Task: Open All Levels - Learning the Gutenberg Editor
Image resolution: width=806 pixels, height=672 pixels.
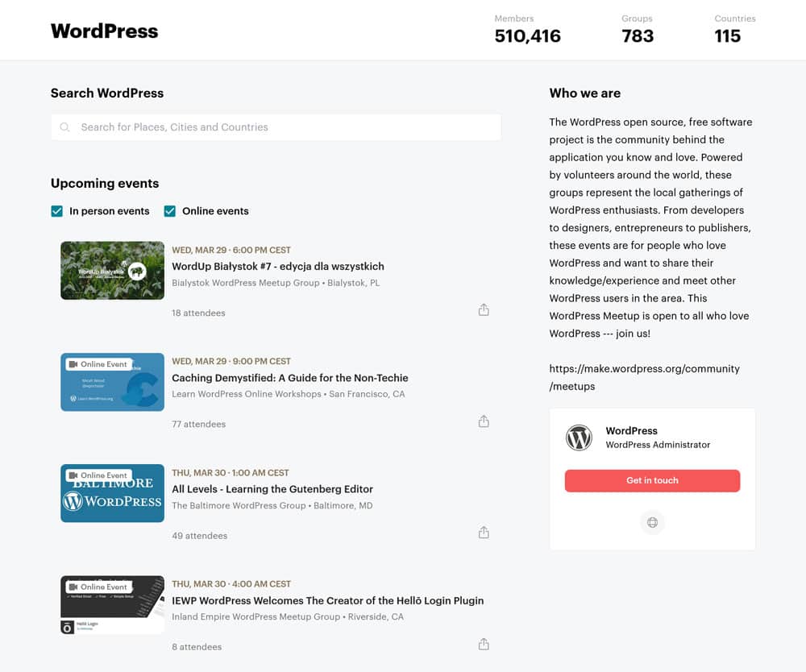Action: point(272,489)
